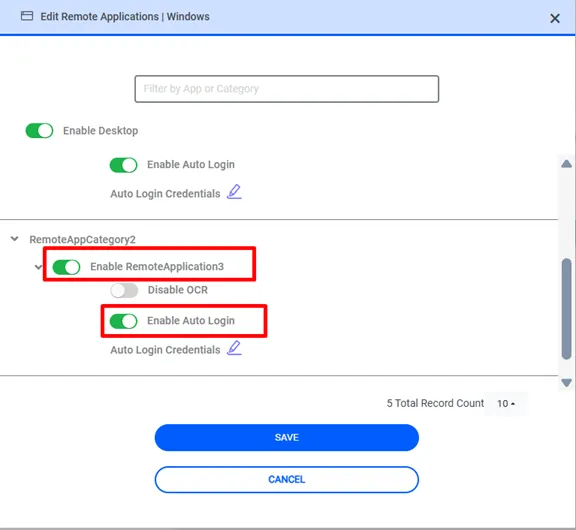Open the page size dropdown showing 10
This screenshot has height=530, width=576.
506,403
